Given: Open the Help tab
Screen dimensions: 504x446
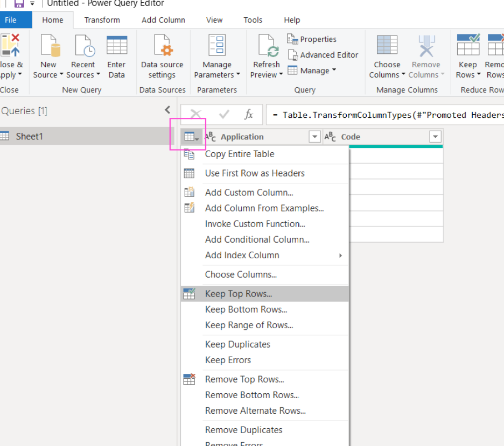Looking at the screenshot, I should [292, 20].
